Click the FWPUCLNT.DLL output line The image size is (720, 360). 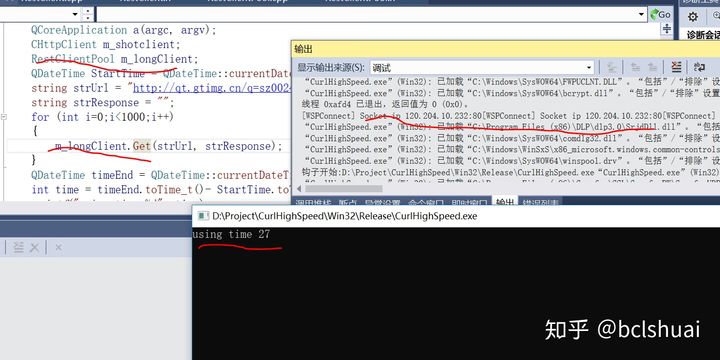(x=511, y=82)
